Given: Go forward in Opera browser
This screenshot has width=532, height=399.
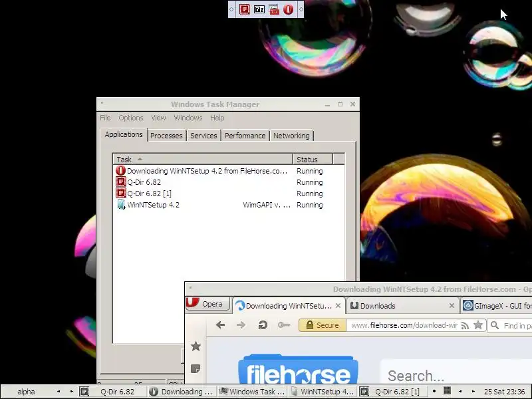Looking at the screenshot, I should click(241, 325).
